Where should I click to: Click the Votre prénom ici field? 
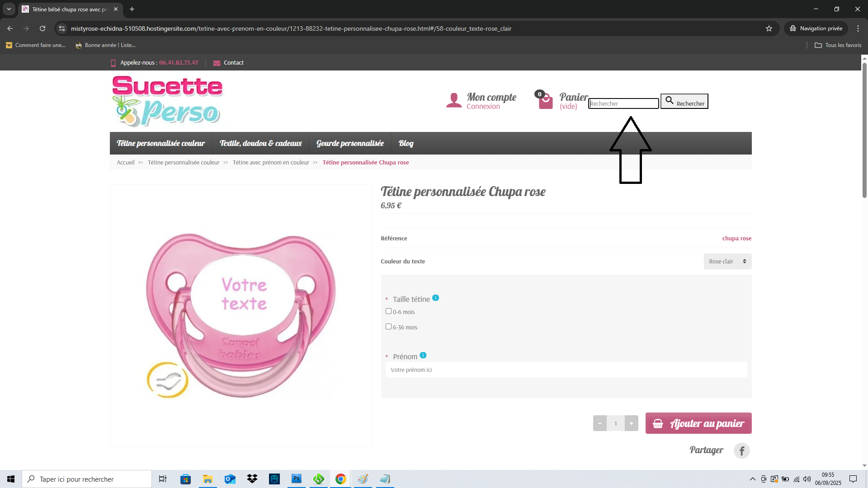pos(566,370)
